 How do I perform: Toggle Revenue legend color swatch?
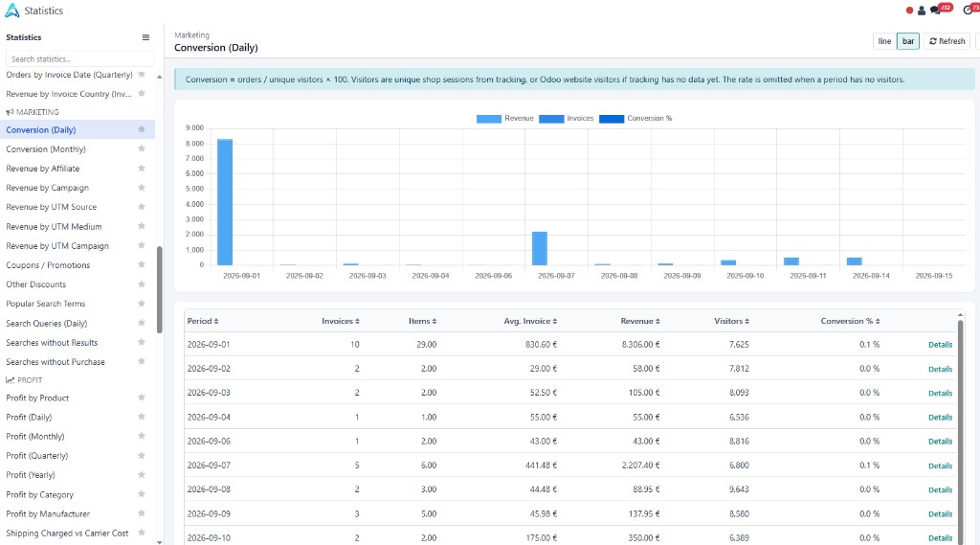pos(489,119)
